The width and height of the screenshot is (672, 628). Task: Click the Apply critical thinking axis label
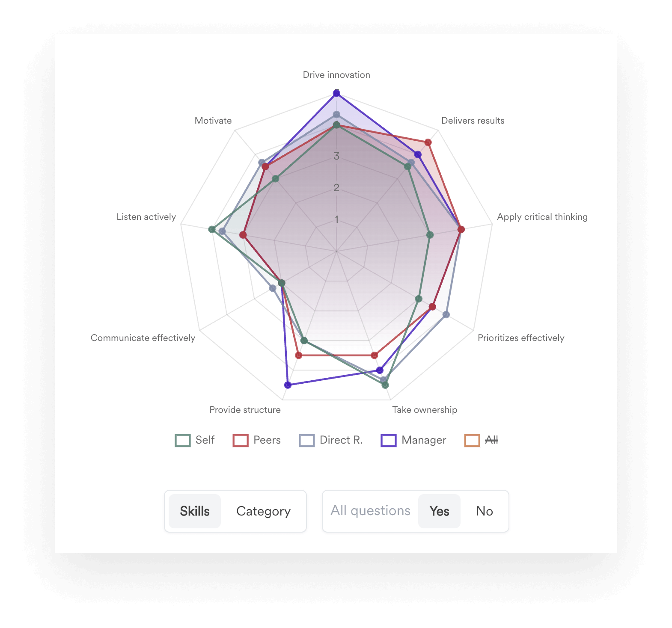[x=542, y=217]
